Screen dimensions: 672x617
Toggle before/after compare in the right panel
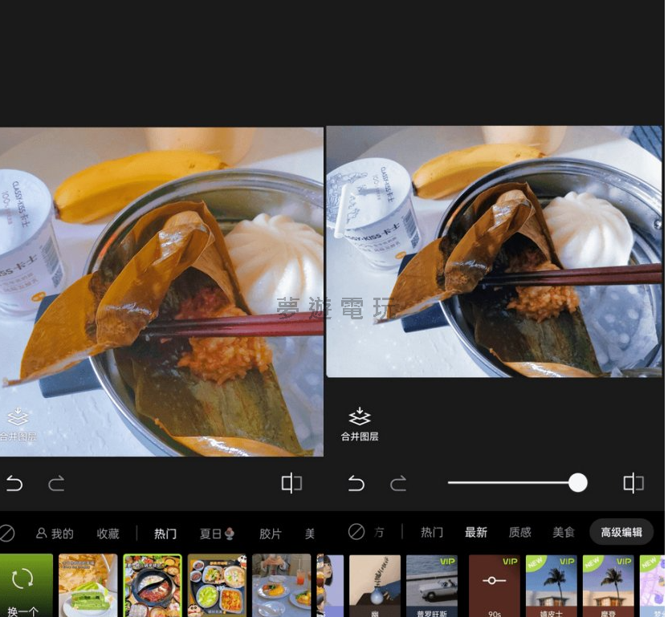(x=633, y=483)
